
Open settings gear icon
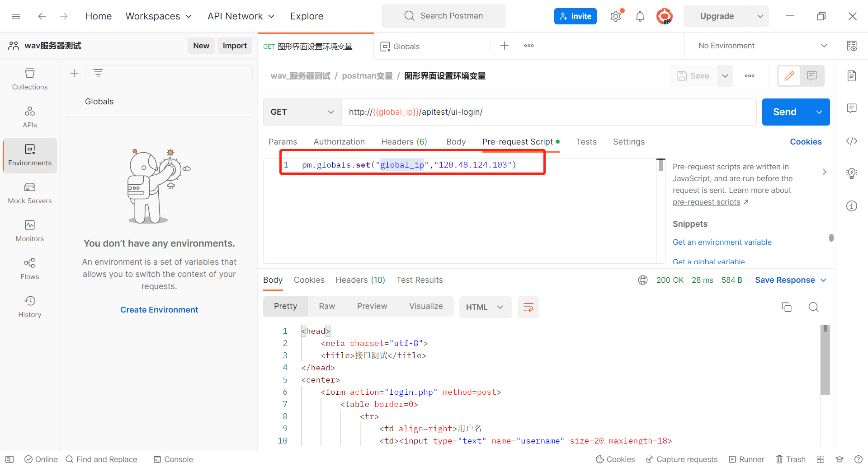(616, 17)
